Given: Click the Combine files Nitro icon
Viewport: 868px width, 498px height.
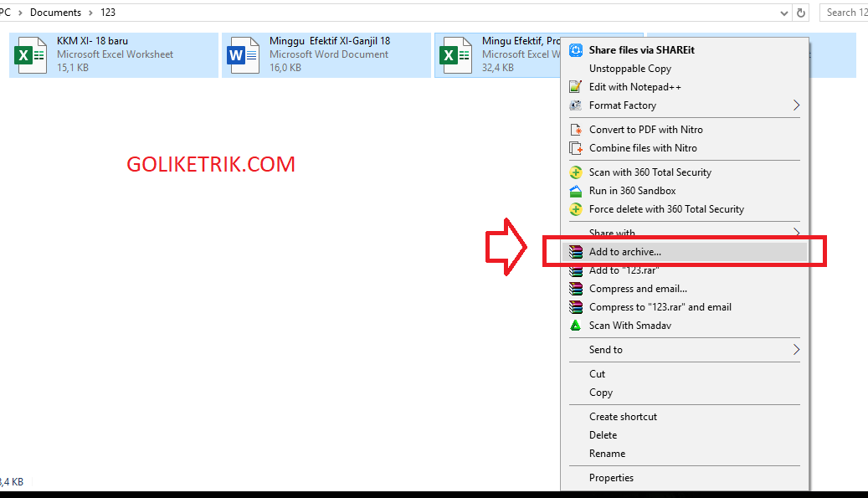Looking at the screenshot, I should point(576,148).
